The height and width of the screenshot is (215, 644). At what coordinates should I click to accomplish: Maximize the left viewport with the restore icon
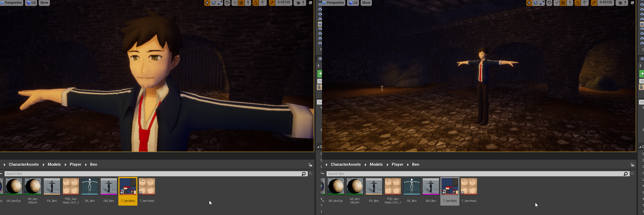pyautogui.click(x=310, y=3)
